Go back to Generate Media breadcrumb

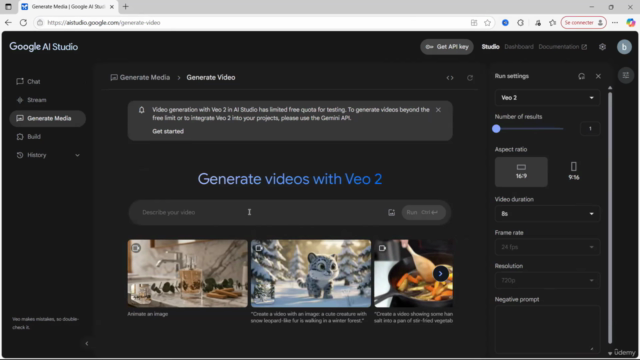[140, 78]
